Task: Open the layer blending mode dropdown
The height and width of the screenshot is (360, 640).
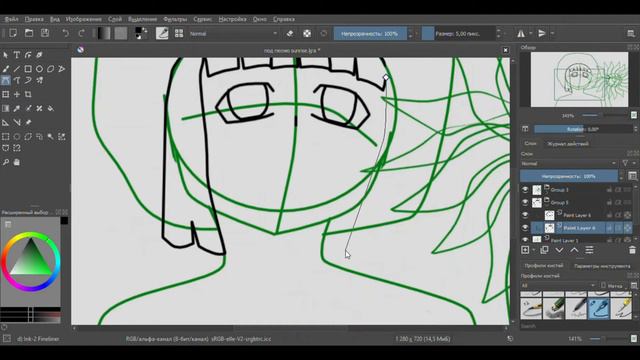Action: (569, 163)
